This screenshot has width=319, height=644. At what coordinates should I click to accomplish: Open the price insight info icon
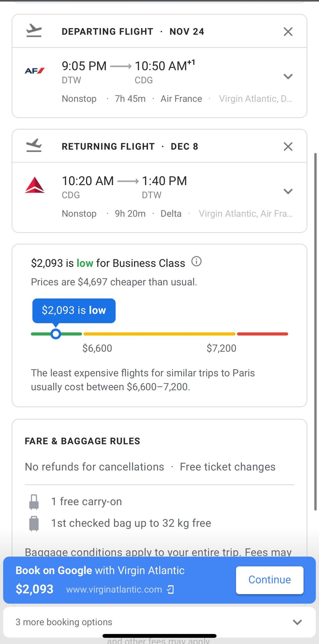(x=196, y=261)
